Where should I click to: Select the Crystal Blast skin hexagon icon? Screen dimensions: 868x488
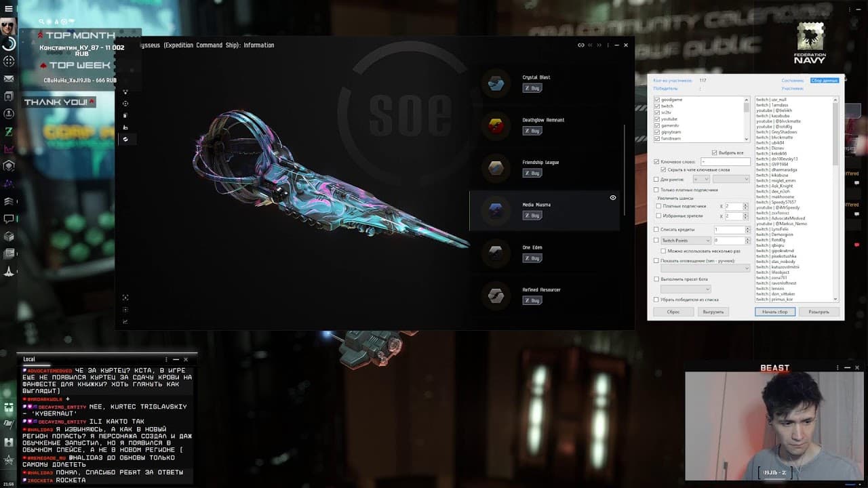[496, 83]
